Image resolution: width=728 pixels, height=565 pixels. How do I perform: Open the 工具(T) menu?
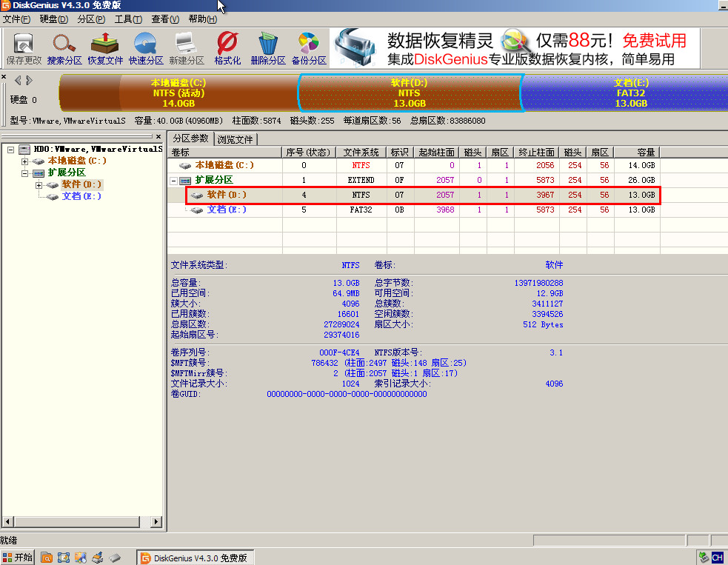[128, 19]
